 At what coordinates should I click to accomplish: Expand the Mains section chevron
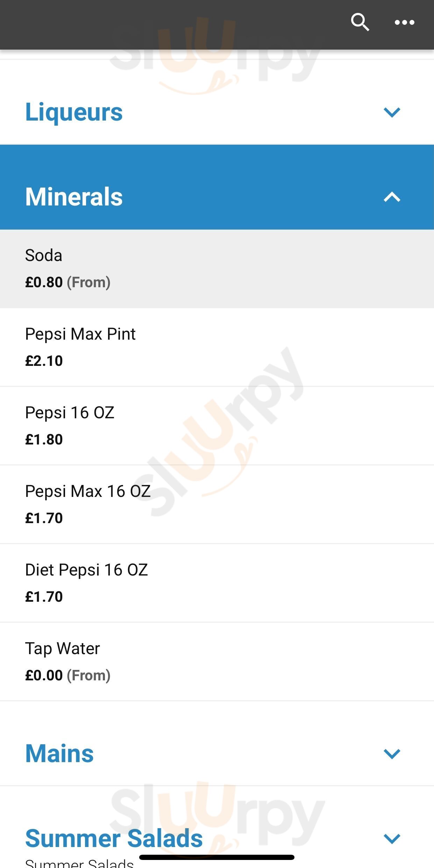click(392, 754)
